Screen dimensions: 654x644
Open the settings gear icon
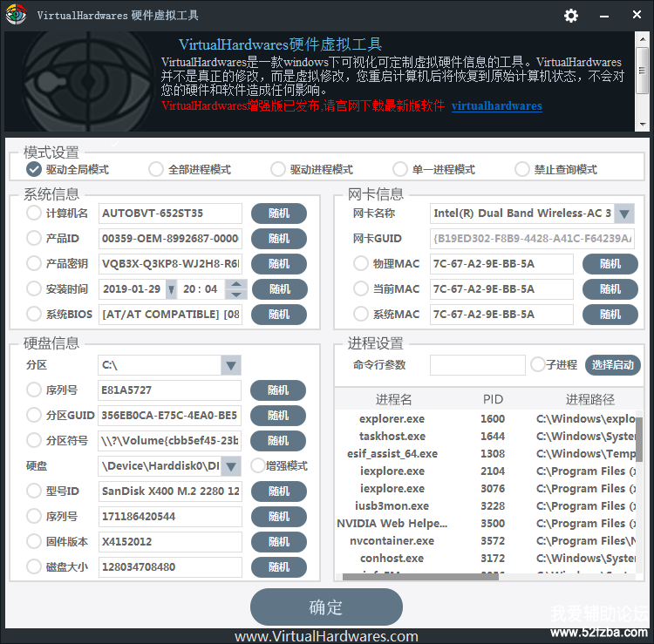571,16
